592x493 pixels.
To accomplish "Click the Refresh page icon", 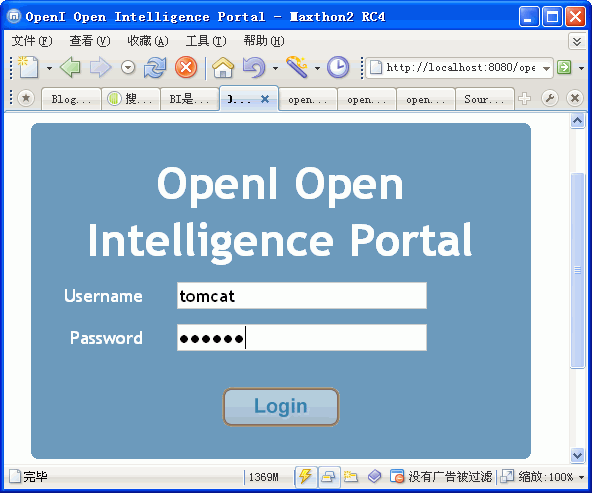I will tap(155, 68).
